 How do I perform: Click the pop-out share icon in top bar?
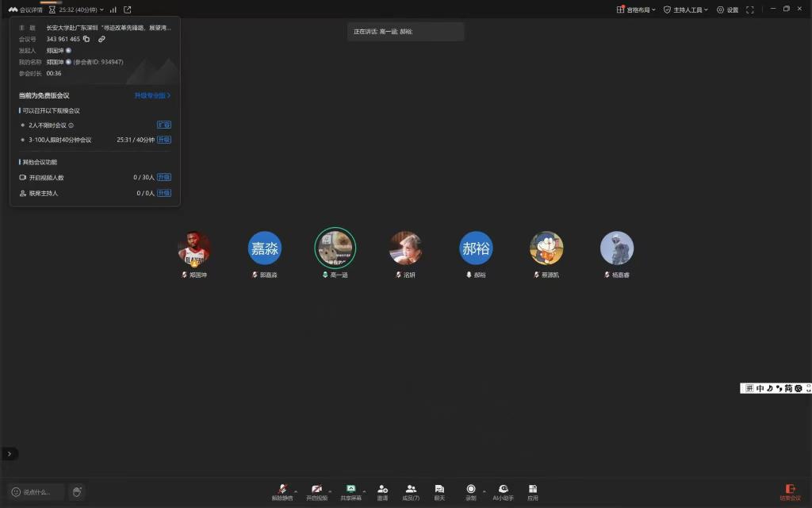point(128,10)
